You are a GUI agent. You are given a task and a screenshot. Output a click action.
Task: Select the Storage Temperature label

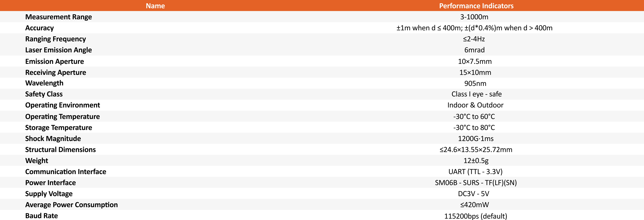(59, 128)
